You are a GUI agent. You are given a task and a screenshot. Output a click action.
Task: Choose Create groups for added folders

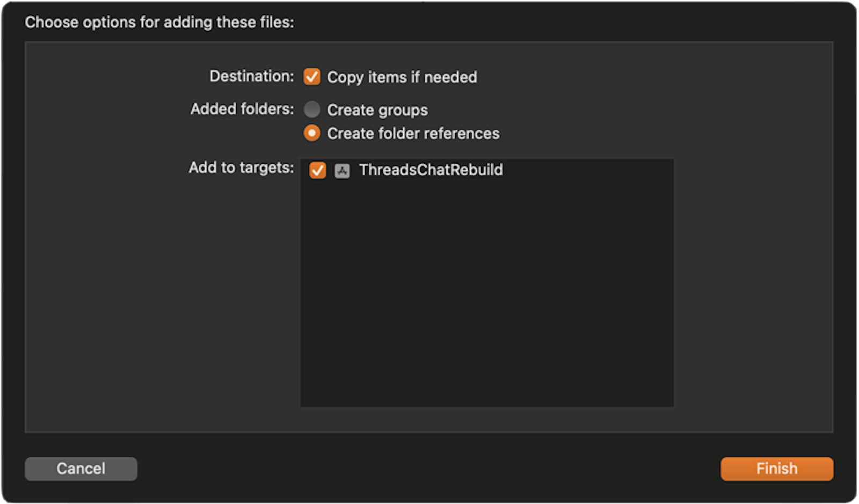pyautogui.click(x=311, y=109)
